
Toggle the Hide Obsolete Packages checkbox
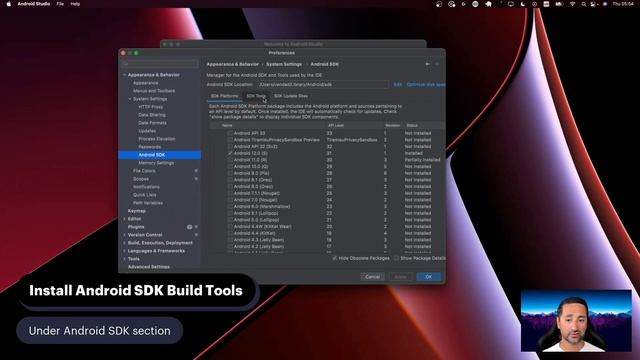point(335,258)
